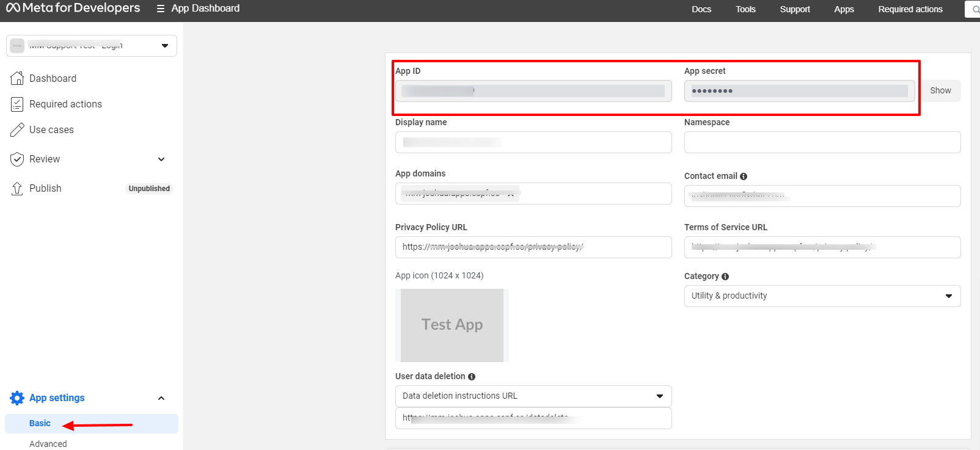980x450 pixels.
Task: Click the Category info icon
Action: pyautogui.click(x=725, y=277)
